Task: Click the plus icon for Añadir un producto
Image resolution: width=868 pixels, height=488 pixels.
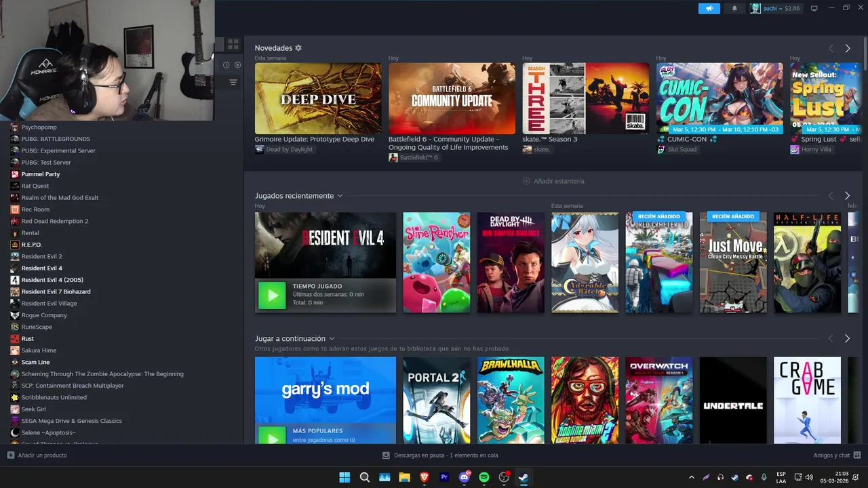Action: (x=10, y=455)
